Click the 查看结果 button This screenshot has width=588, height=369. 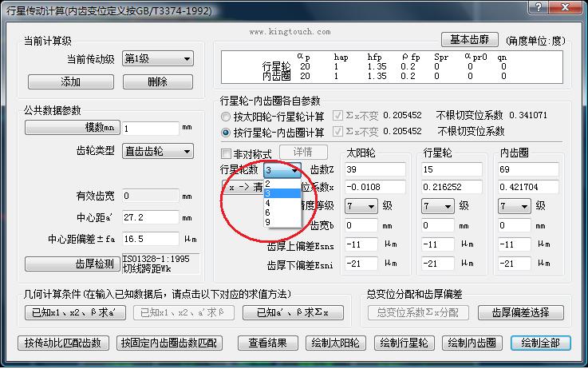268,343
